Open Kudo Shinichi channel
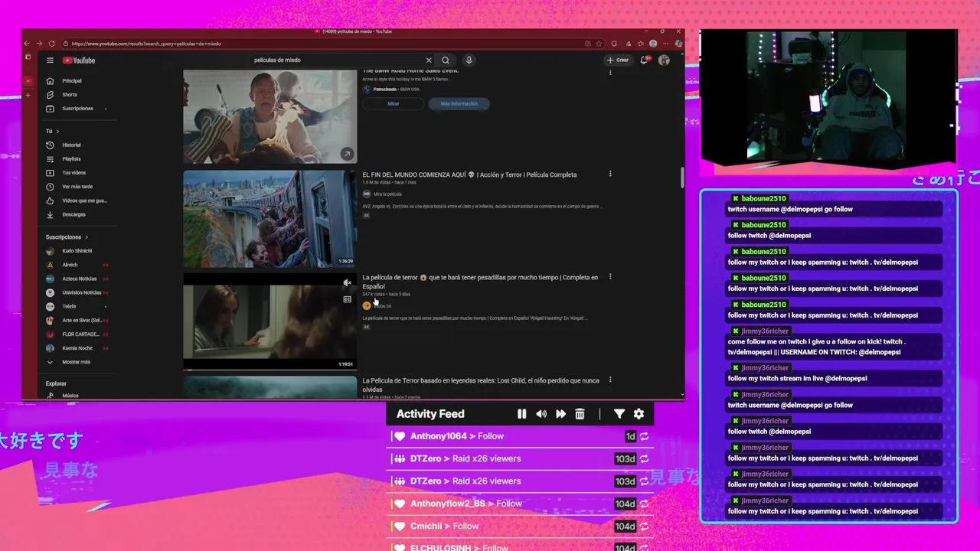Screen dimensions: 980x551 point(77,251)
